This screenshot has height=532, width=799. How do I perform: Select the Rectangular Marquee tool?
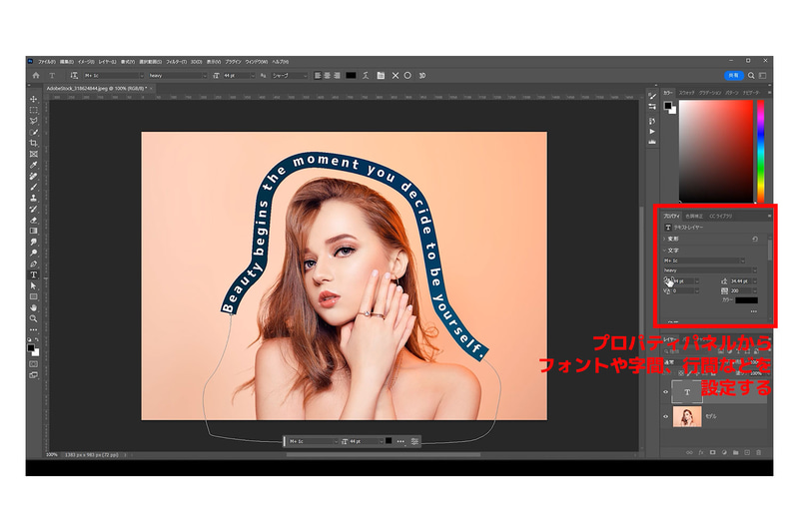click(34, 110)
